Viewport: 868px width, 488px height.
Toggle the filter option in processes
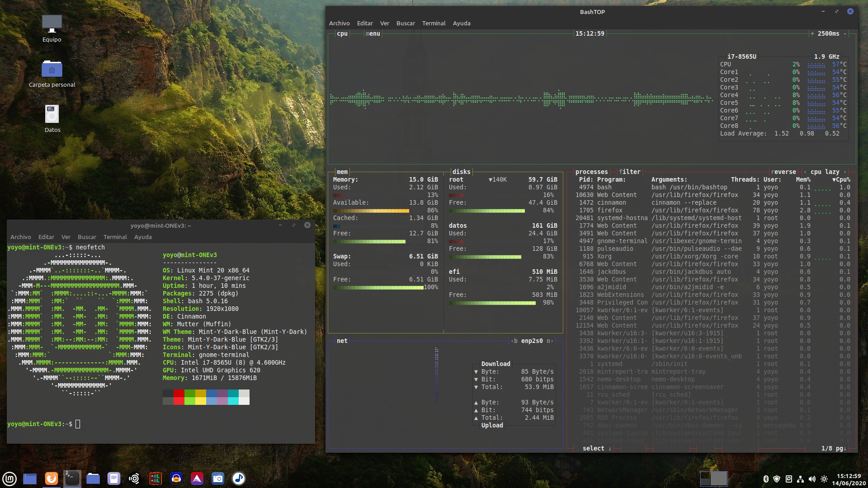pos(629,172)
